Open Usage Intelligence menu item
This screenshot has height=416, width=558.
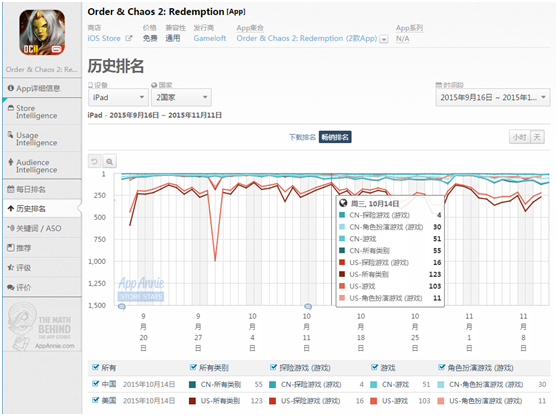point(42,138)
